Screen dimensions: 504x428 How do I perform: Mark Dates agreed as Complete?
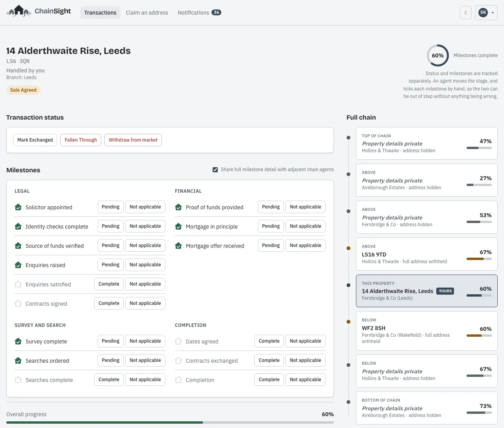[x=269, y=341]
